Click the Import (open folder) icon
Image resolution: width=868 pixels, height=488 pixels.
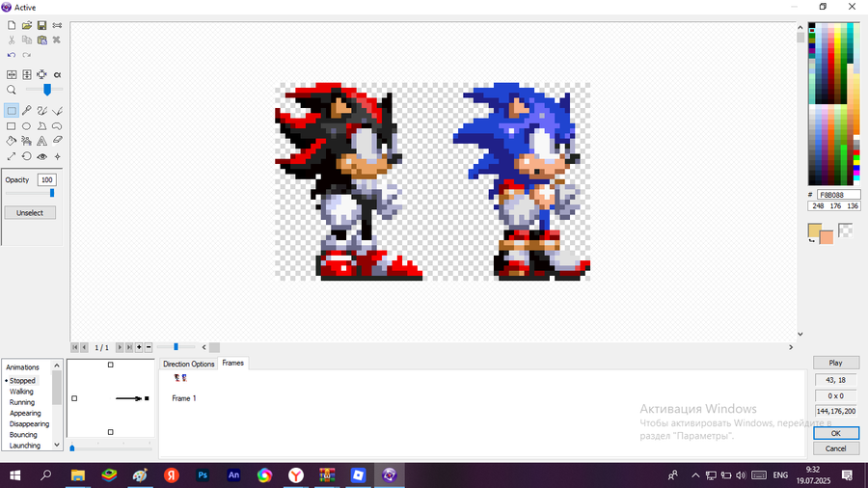(x=27, y=25)
